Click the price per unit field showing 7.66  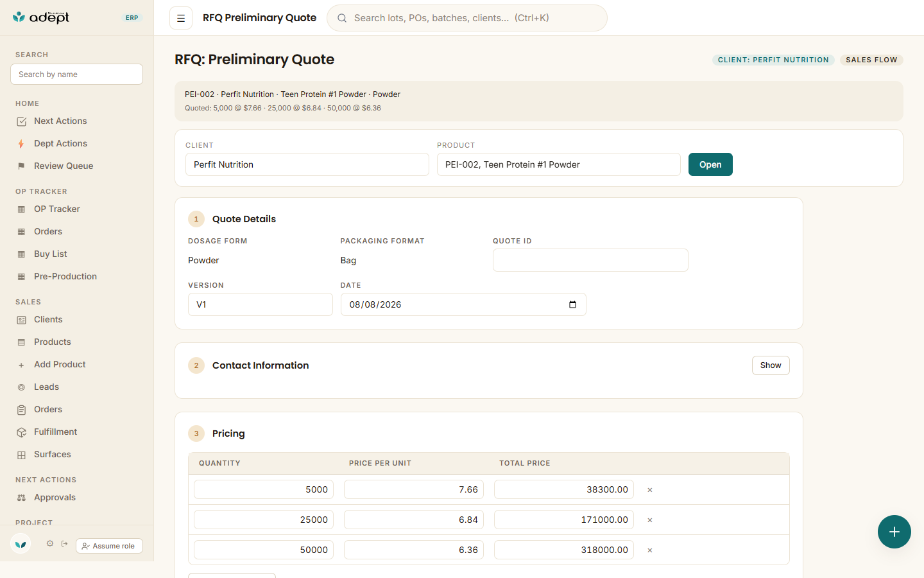[414, 489]
